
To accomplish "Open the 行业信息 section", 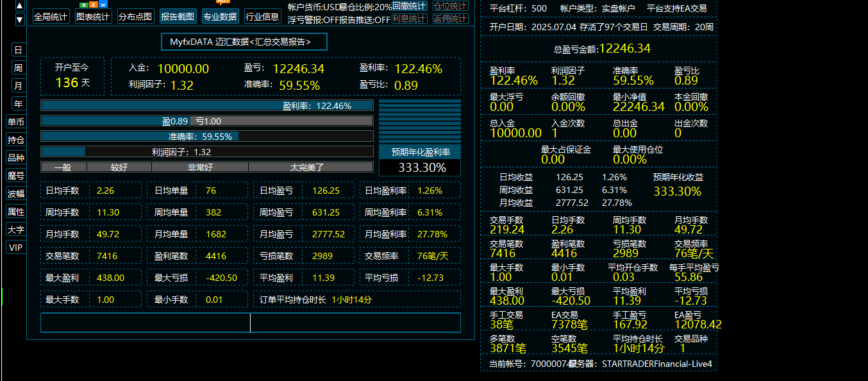I will pyautogui.click(x=262, y=17).
